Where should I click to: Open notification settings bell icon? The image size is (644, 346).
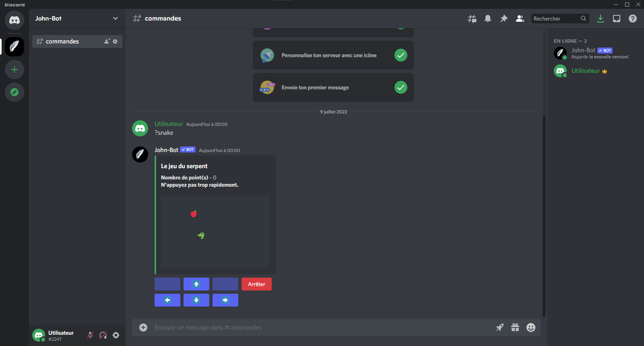488,19
